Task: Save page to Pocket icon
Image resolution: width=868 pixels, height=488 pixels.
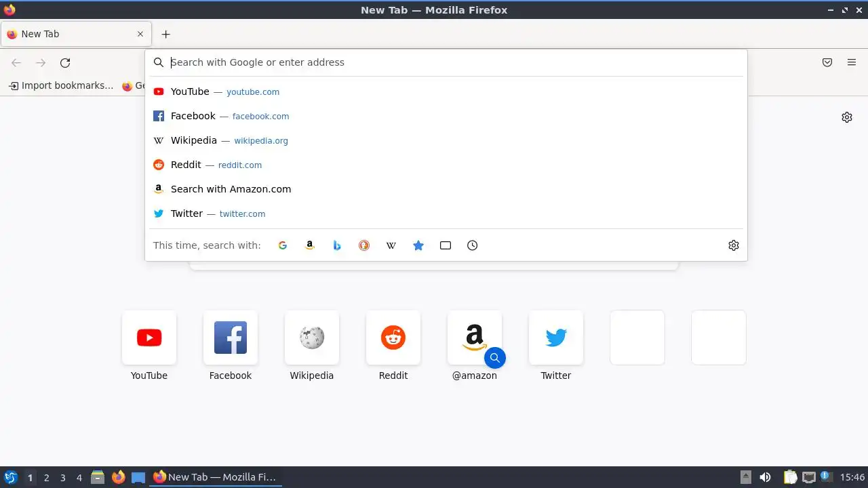Action: (x=827, y=62)
